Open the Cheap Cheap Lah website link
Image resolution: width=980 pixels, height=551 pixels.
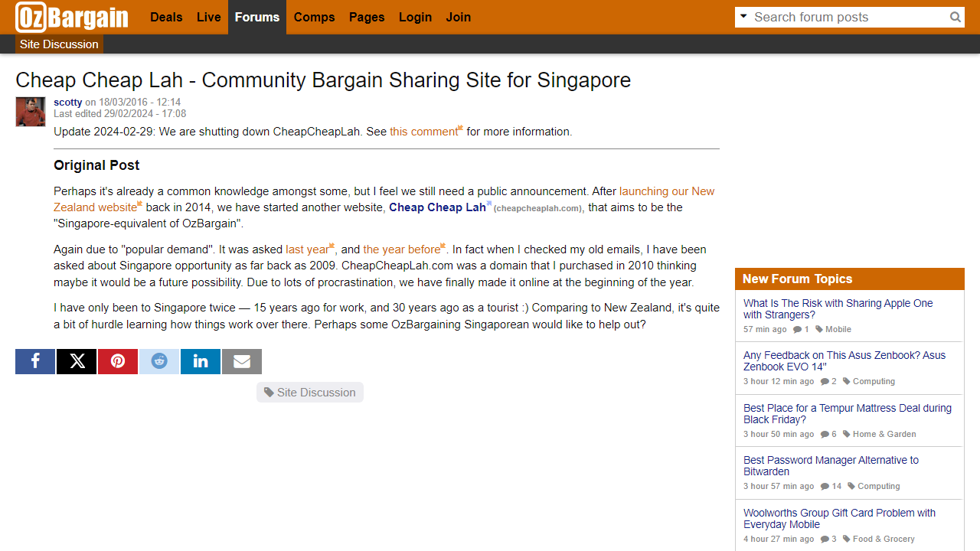437,207
